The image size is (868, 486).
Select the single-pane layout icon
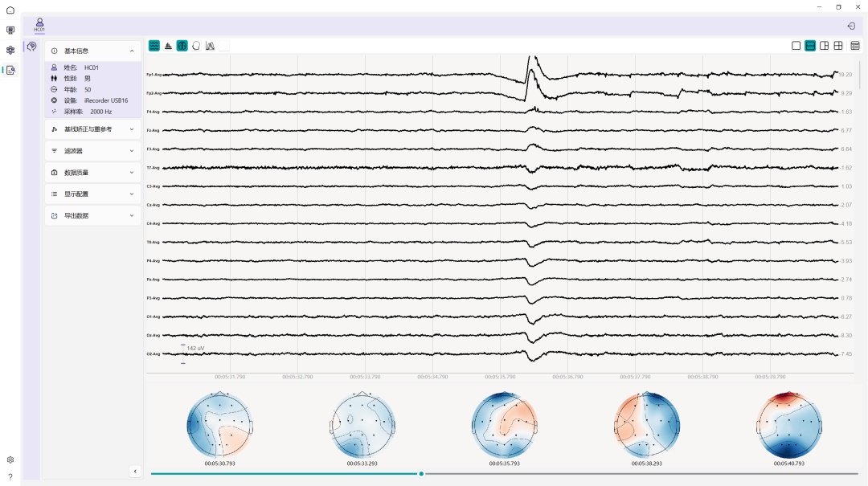click(796, 46)
